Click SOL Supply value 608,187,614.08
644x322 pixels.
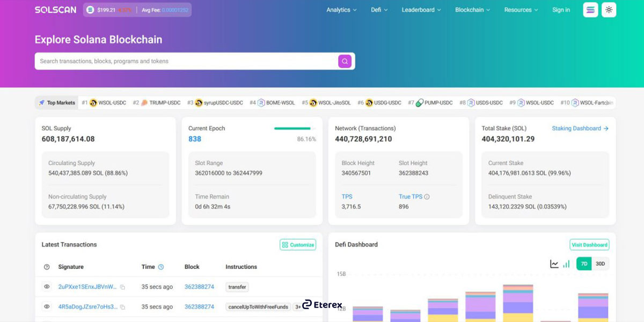tap(68, 139)
